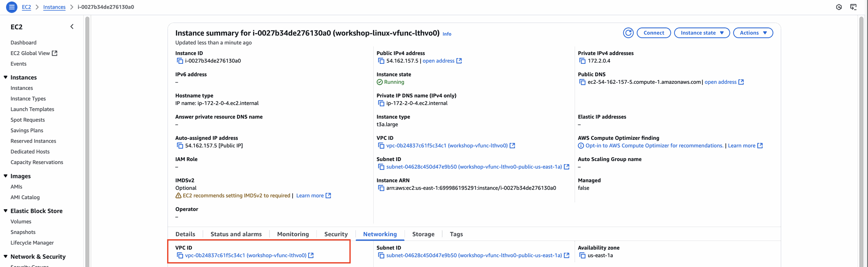The image size is (868, 267).
Task: Click the hexagon settings icon in top bar
Action: click(x=839, y=7)
